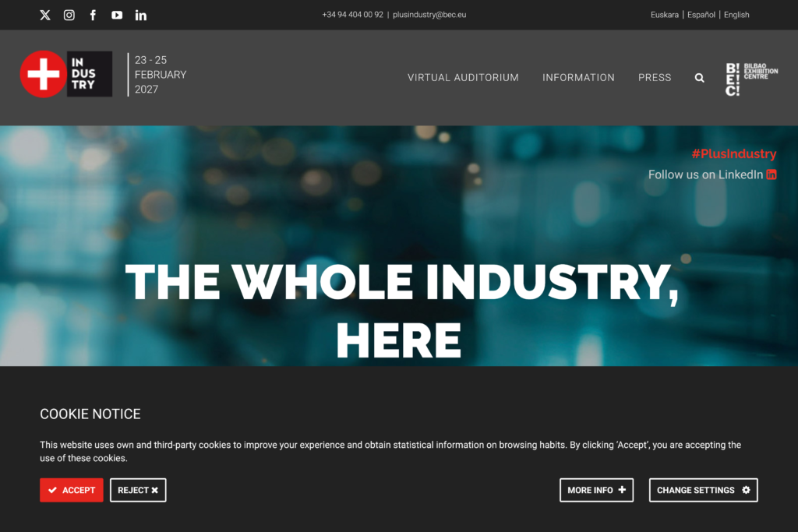
Task: Reject the cookies
Action: coord(138,490)
